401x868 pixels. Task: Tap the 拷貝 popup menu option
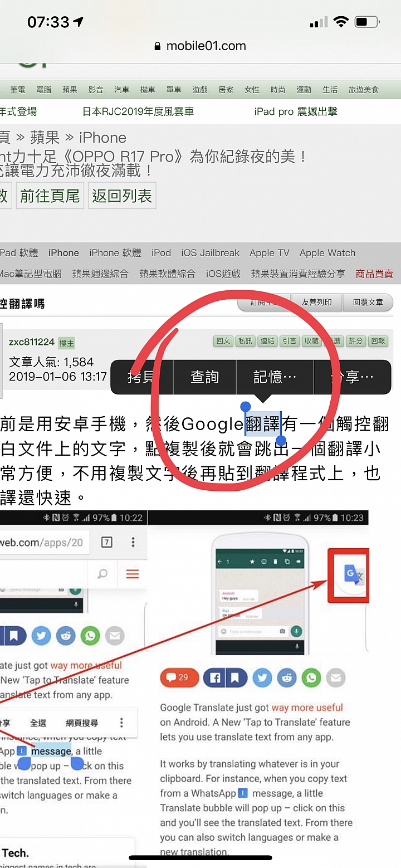[x=141, y=377]
